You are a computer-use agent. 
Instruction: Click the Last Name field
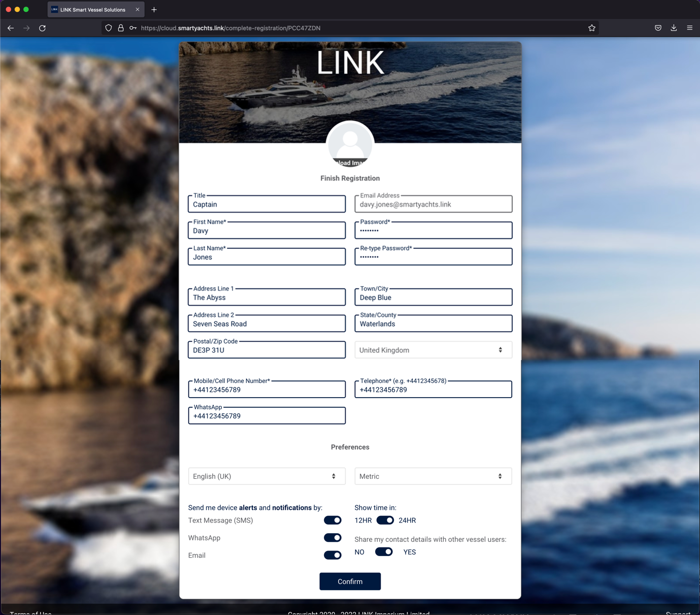coord(267,257)
